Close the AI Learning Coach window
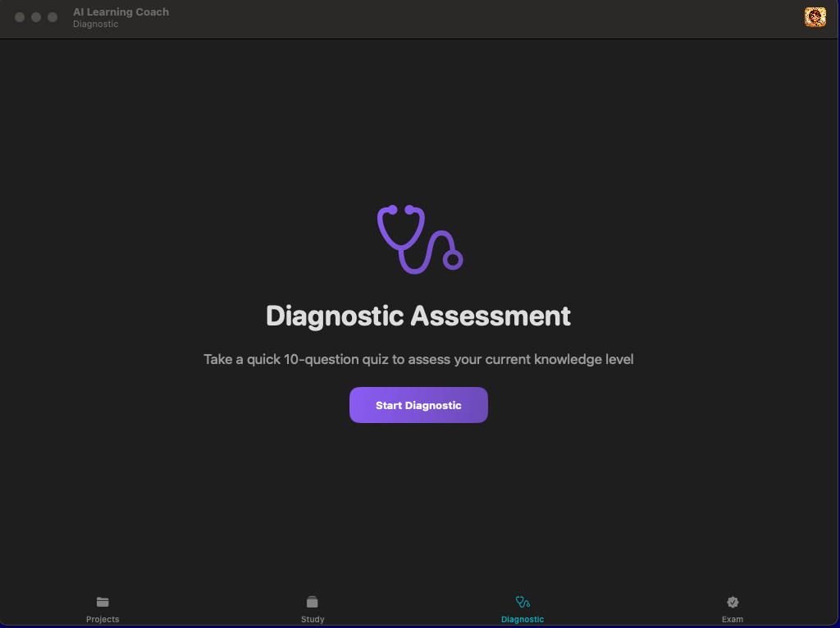The height and width of the screenshot is (628, 840). coord(20,17)
